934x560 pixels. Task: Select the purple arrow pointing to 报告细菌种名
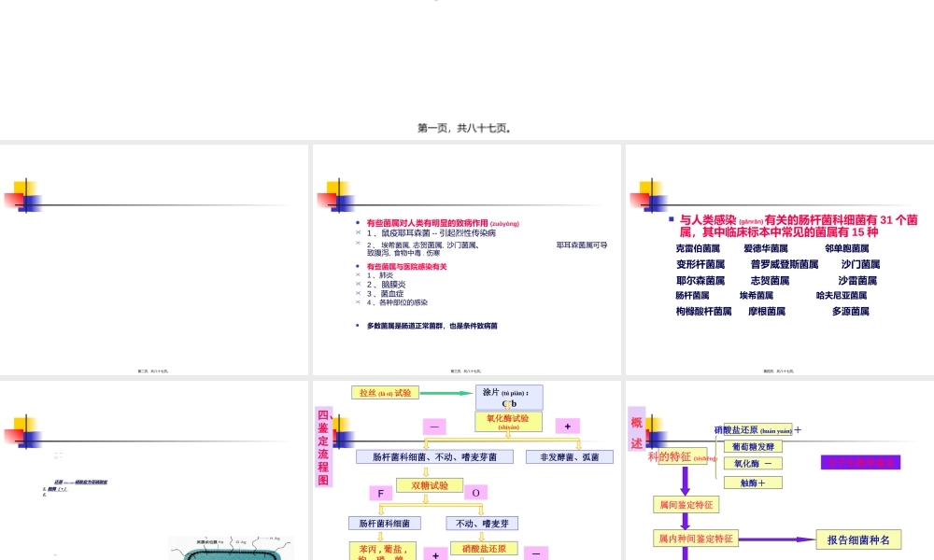point(778,538)
